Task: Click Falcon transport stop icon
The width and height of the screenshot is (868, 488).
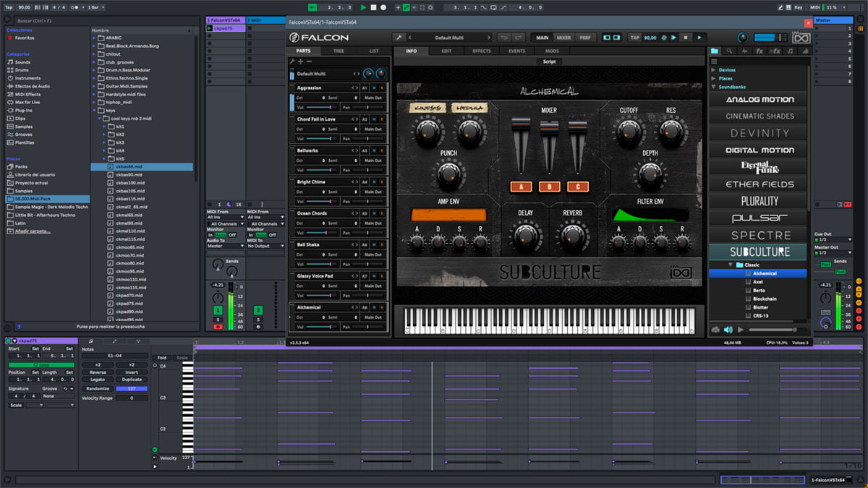Action: pyautogui.click(x=686, y=38)
